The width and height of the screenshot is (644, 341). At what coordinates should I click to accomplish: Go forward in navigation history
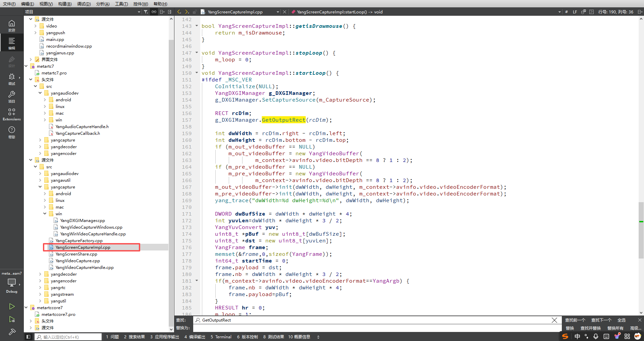point(187,12)
